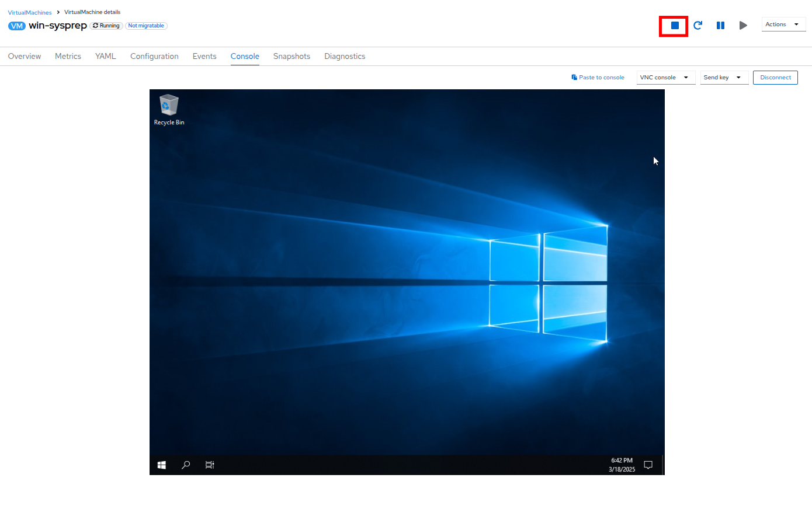Switch to the Snapshots tab
The image size is (812, 520).
(x=292, y=57)
